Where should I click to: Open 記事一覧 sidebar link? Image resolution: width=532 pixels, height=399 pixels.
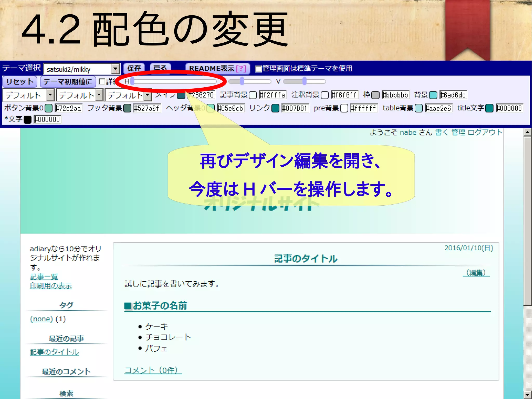coord(44,277)
